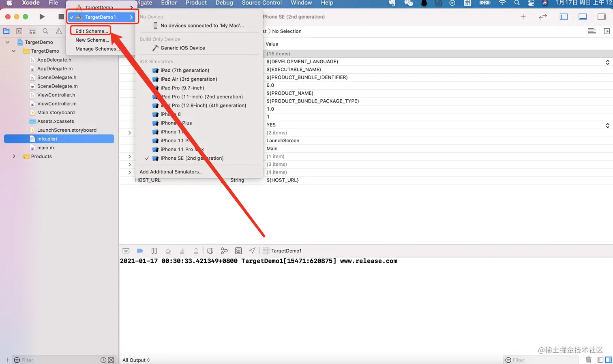The height and width of the screenshot is (364, 613).
Task: Click the plus button below the navigator
Action: point(7,360)
